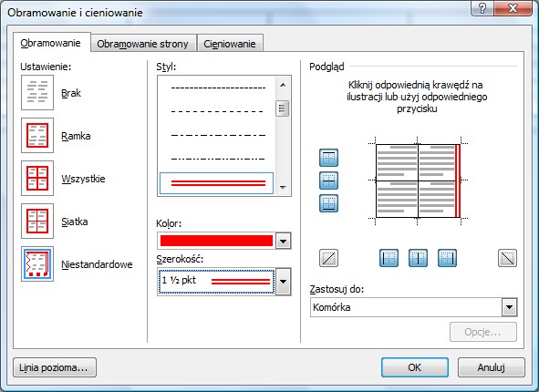Select the Wszystkie all-borders setting icon

coord(37,179)
